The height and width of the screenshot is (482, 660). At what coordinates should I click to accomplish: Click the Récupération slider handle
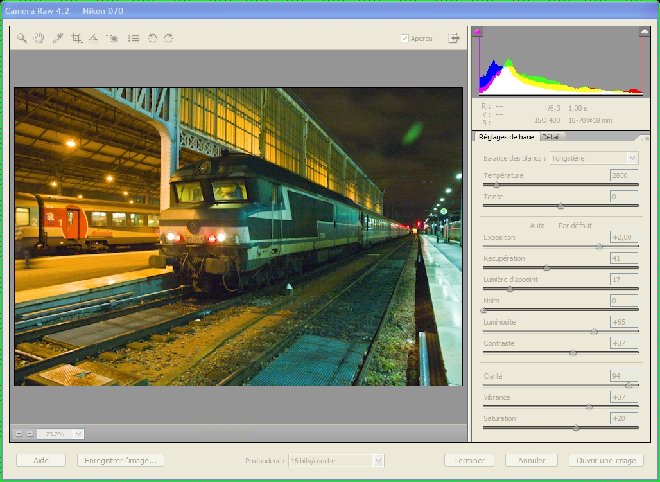(546, 268)
